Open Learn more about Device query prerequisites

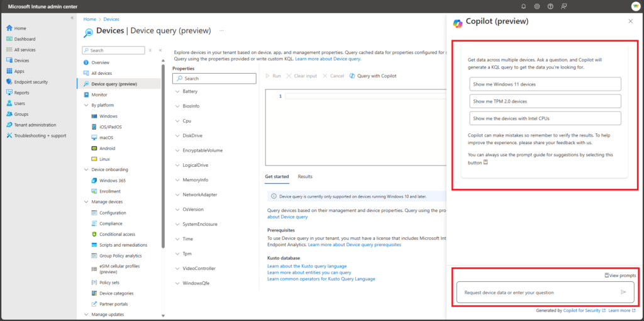click(355, 245)
